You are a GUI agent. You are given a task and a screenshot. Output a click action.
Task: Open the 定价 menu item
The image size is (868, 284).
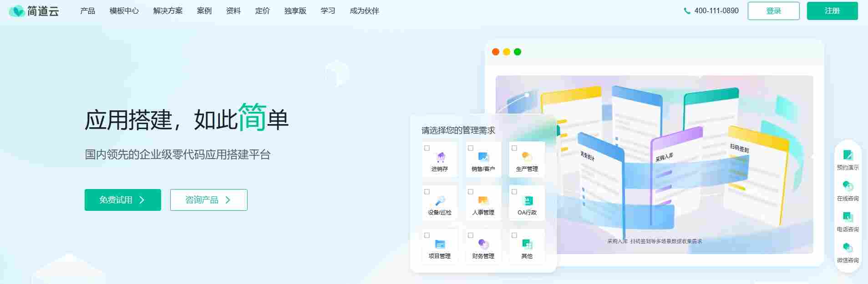pyautogui.click(x=263, y=11)
